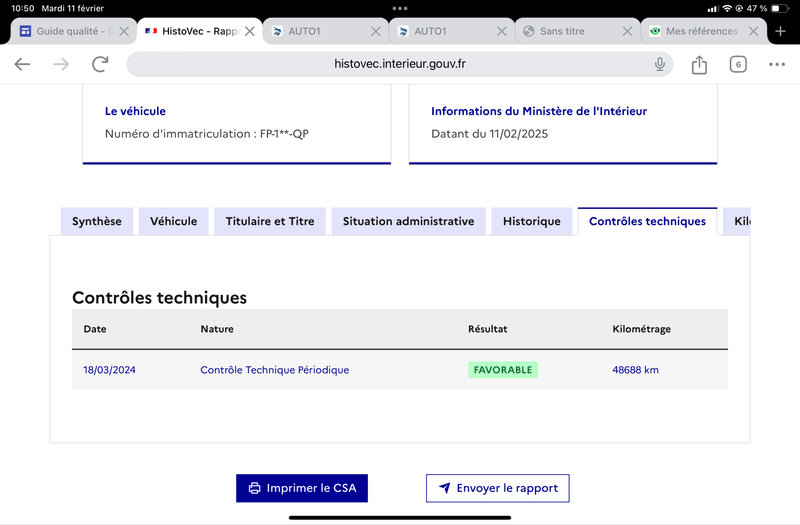This screenshot has width=800, height=525.
Task: Go forward with the arrow icon
Action: pyautogui.click(x=61, y=64)
